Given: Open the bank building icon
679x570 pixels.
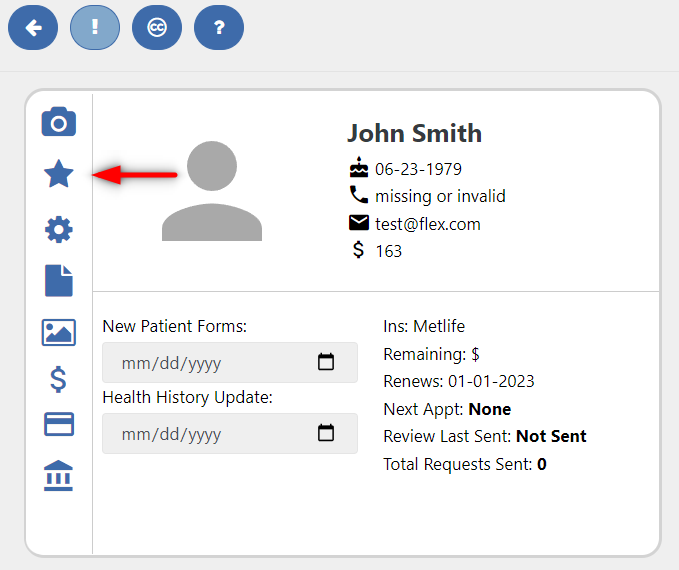Looking at the screenshot, I should pyautogui.click(x=58, y=476).
